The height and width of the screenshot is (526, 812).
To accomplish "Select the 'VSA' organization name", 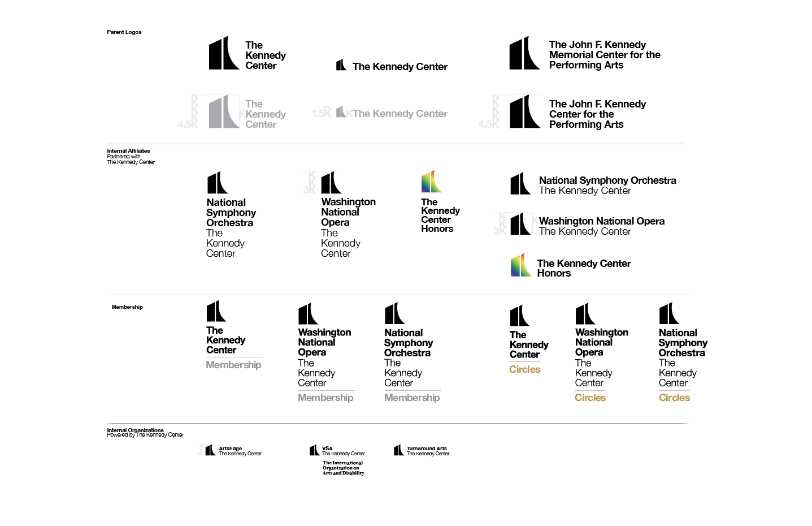I will pyautogui.click(x=327, y=449).
